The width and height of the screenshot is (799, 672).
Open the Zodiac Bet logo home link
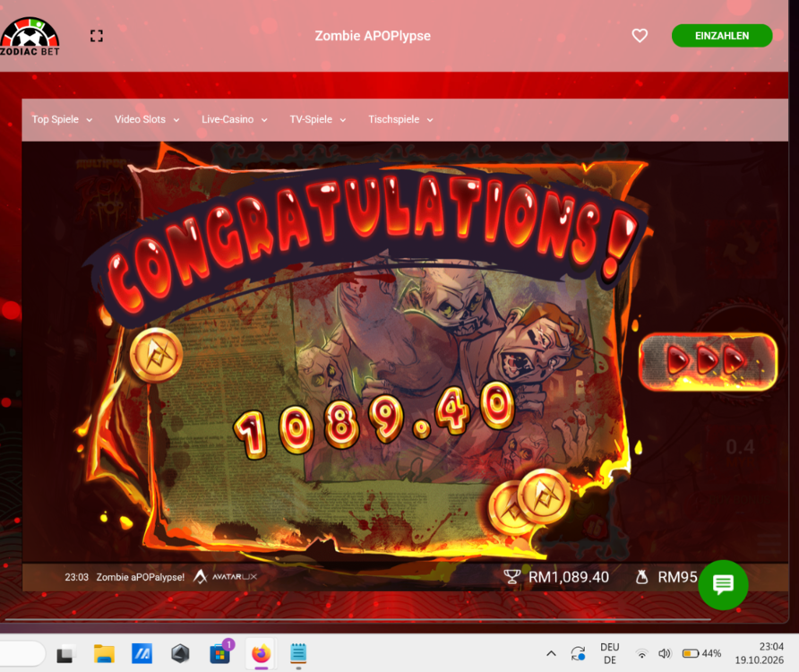click(30, 36)
